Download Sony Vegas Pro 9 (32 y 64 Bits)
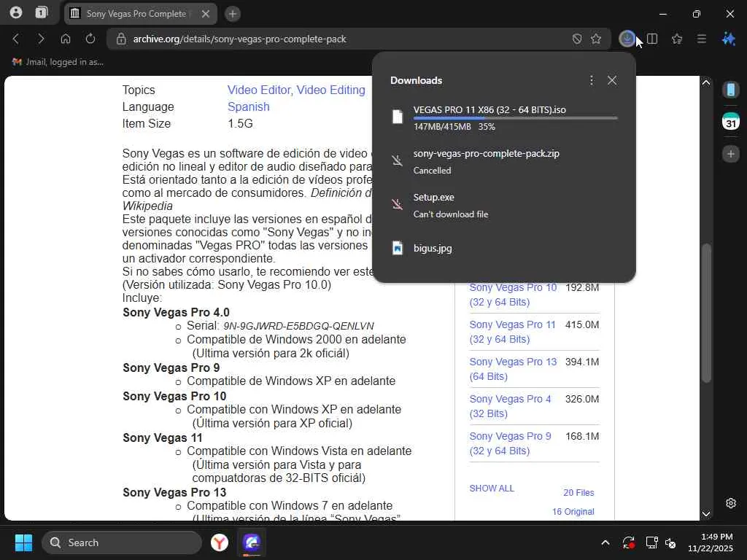This screenshot has height=560, width=747. pos(510,443)
